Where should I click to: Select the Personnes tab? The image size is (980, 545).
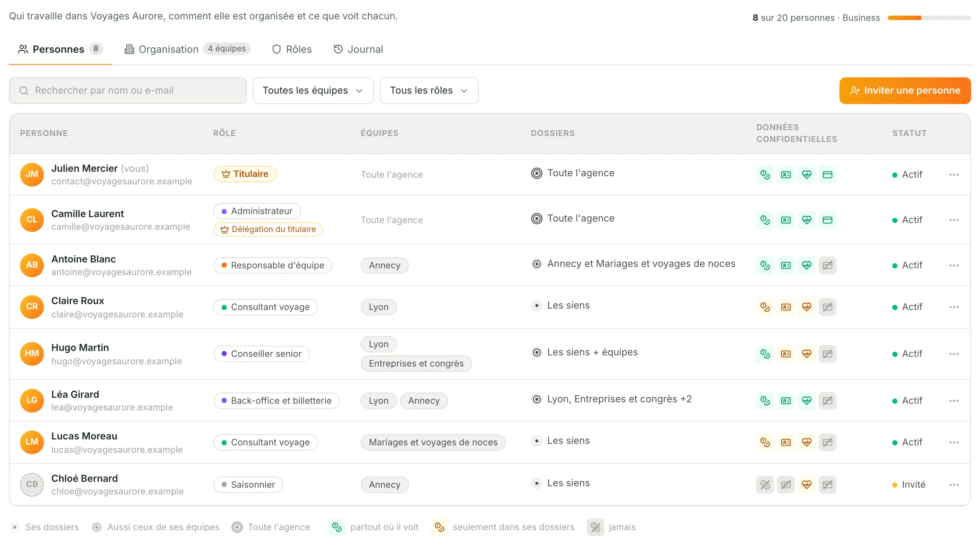point(60,49)
